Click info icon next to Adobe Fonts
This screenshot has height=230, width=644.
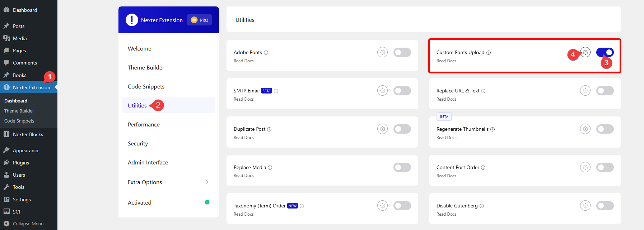tap(266, 53)
